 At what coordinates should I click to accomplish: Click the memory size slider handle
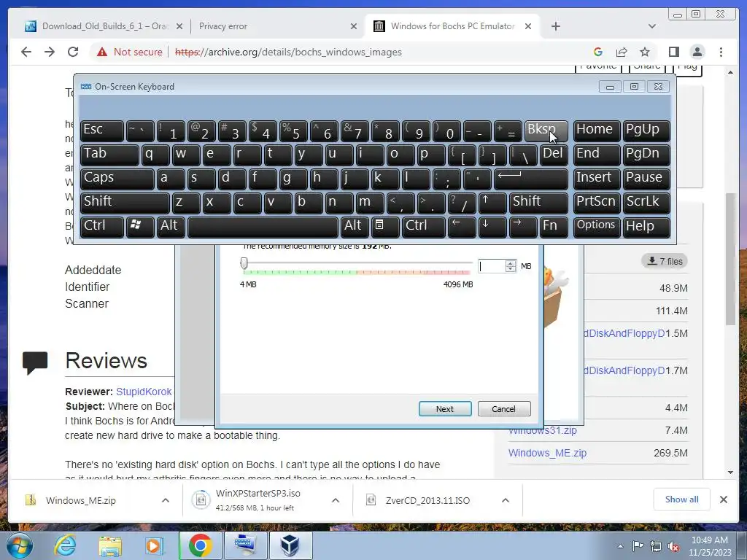pos(244,263)
